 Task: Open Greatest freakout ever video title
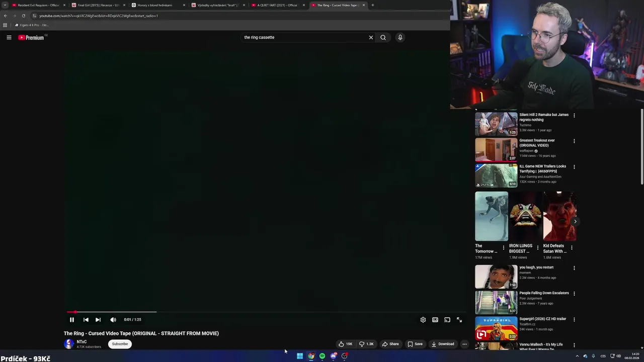537,143
